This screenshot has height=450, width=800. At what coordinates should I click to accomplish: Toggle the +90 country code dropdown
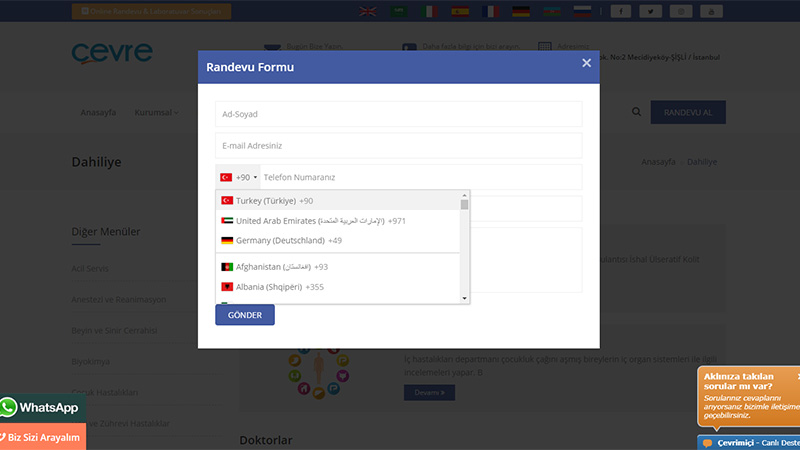click(x=238, y=177)
